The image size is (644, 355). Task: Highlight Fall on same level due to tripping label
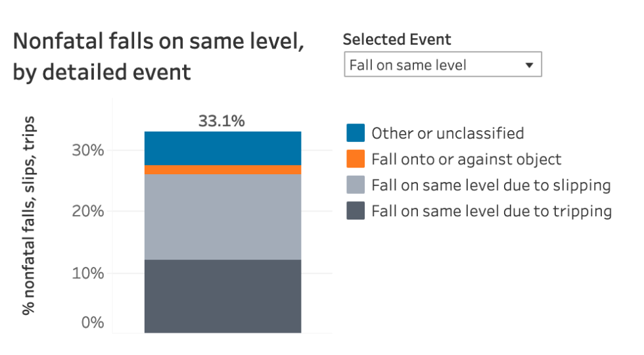click(492, 211)
